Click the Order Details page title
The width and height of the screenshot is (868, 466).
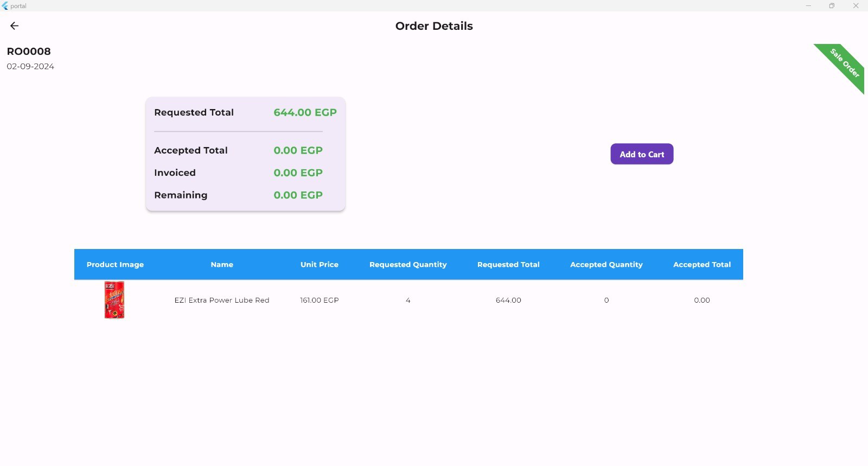[x=434, y=26]
